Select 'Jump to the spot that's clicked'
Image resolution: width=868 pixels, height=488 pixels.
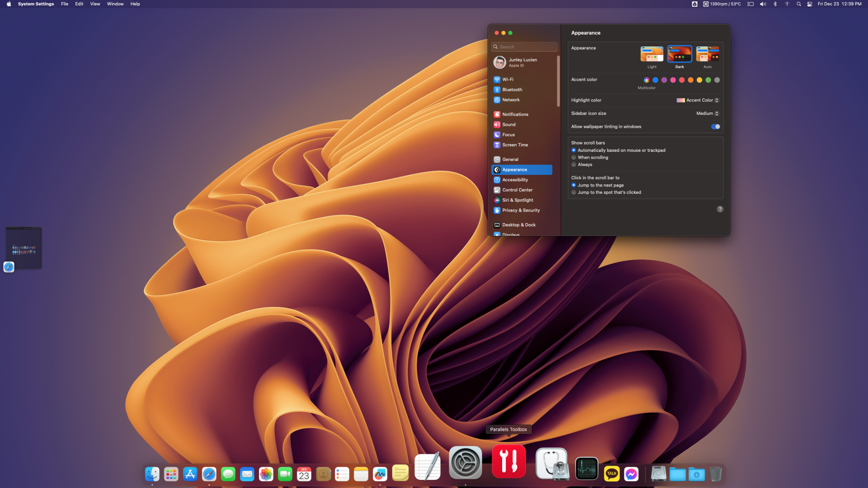coord(574,193)
